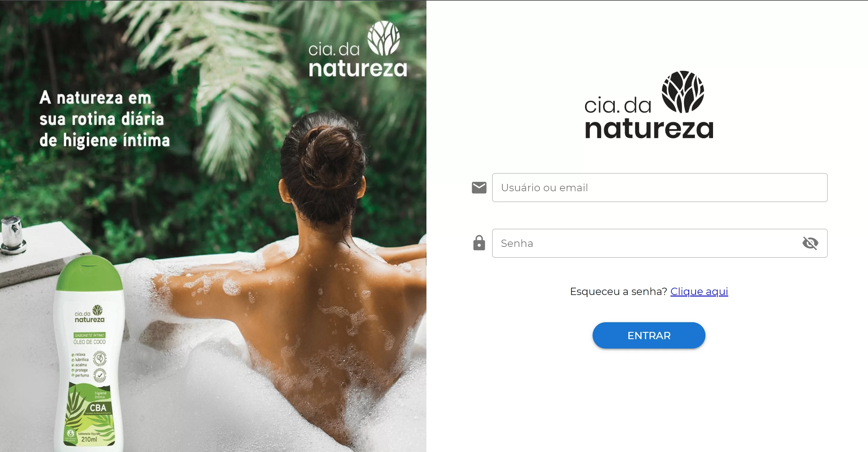Focus the Usuário ou email field
This screenshot has height=452, width=868.
click(x=659, y=188)
